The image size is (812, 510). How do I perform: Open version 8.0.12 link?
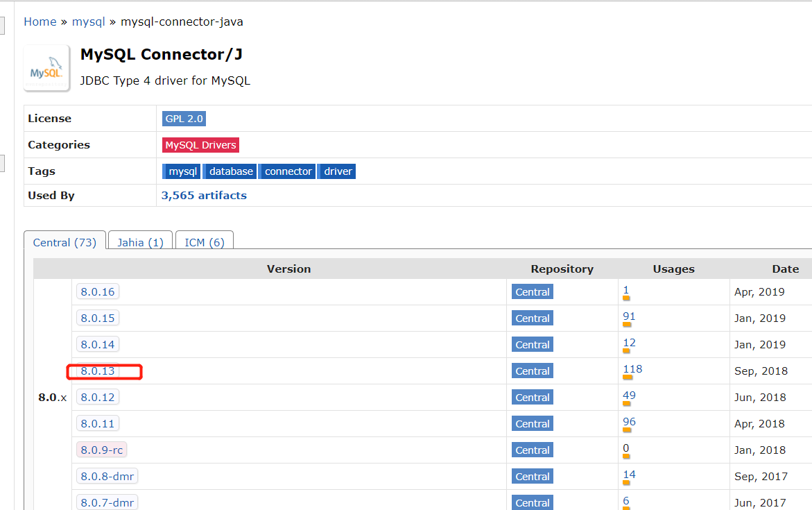click(98, 398)
